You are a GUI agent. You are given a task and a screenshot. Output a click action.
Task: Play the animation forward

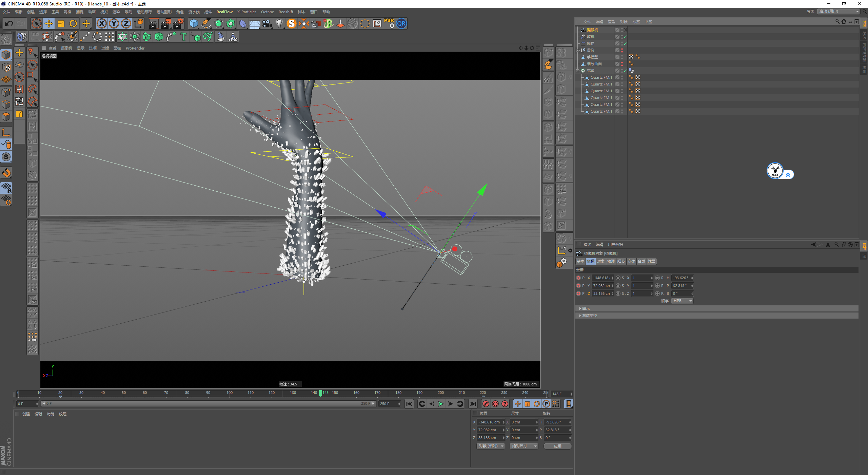[441, 404]
